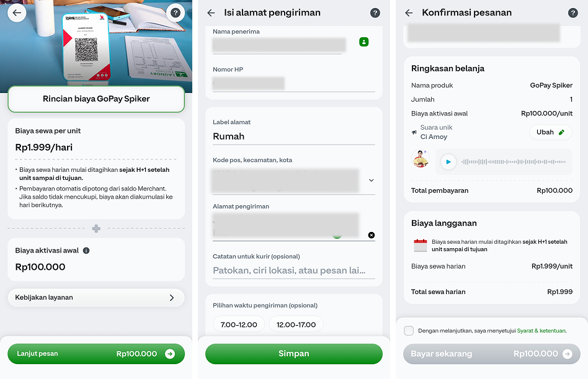
Task: Tap Lanjut pesan to continue ordering
Action: click(96, 354)
